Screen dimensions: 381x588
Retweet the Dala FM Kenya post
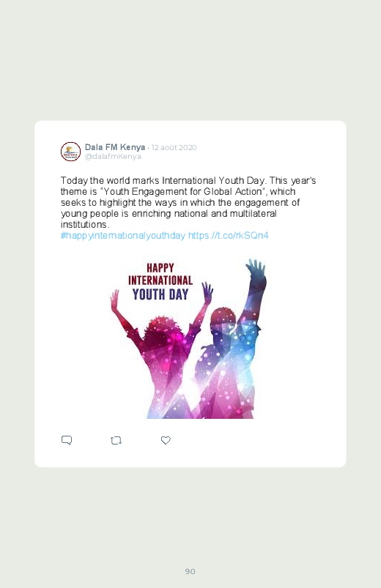(x=116, y=440)
